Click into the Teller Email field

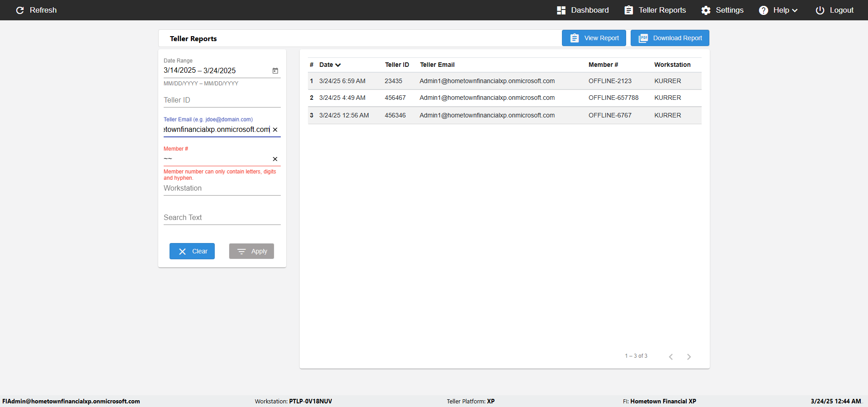pyautogui.click(x=217, y=129)
